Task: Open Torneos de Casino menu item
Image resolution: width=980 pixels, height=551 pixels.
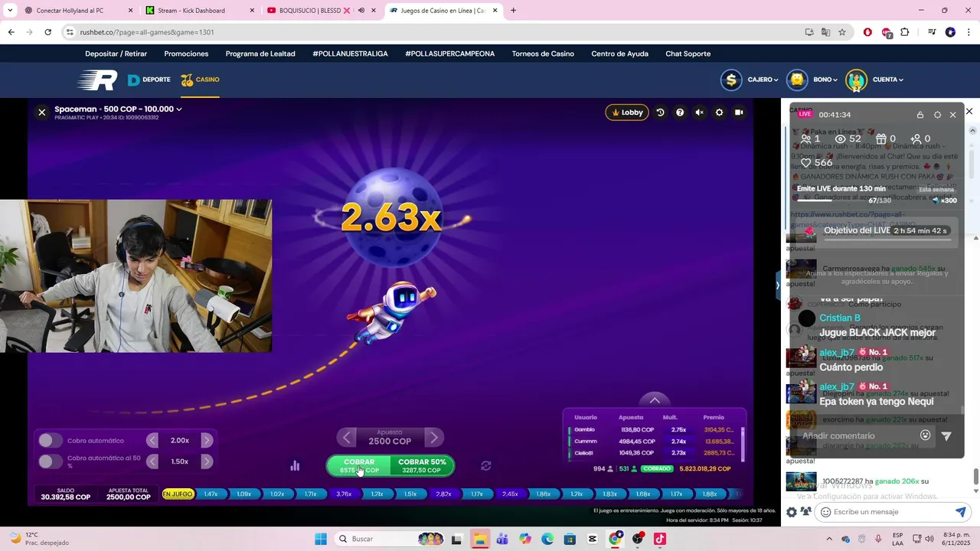Action: (x=543, y=54)
